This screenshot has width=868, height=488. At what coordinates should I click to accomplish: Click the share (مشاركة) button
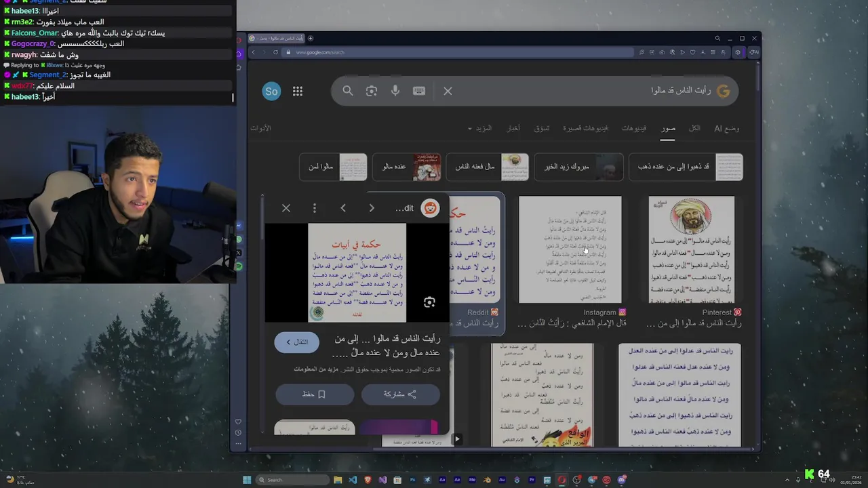click(x=400, y=394)
